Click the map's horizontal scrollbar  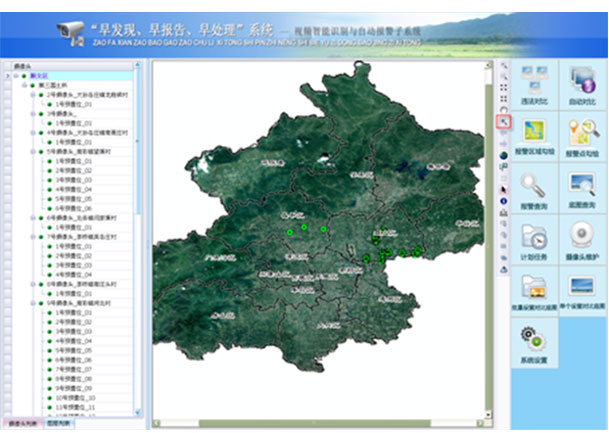point(320,423)
